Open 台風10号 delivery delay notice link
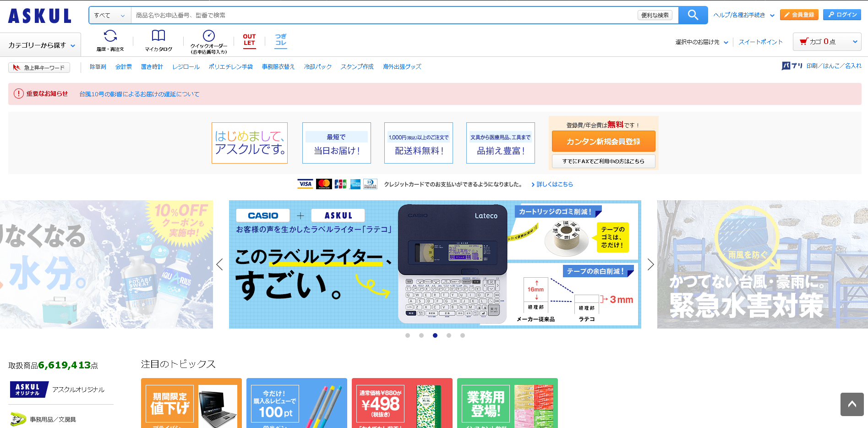This screenshot has height=428, width=868. pos(139,94)
